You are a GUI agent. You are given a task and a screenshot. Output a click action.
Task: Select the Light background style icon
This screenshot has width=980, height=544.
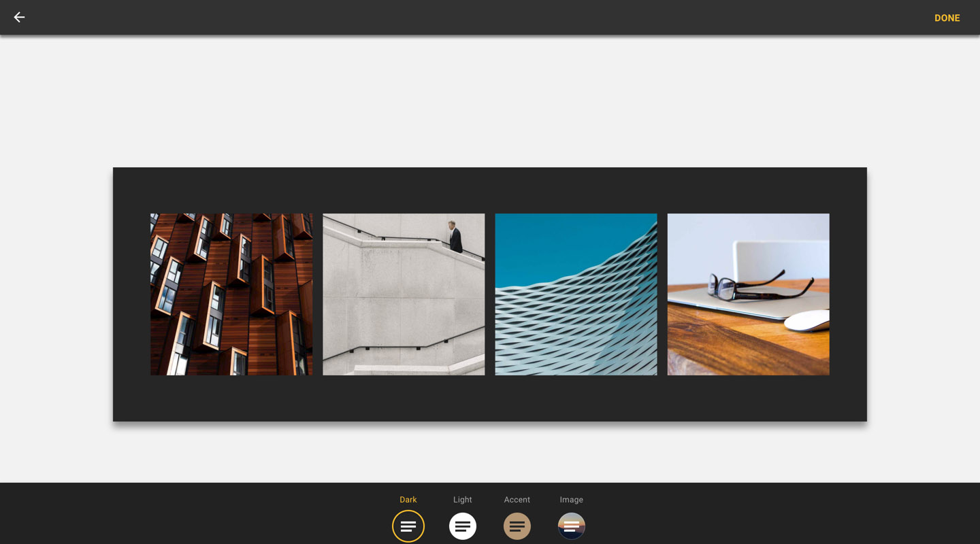(463, 526)
